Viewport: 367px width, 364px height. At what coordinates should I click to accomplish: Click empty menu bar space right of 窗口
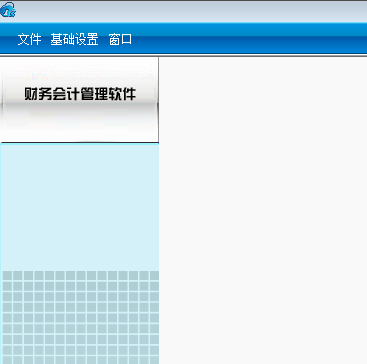pyautogui.click(x=250, y=40)
